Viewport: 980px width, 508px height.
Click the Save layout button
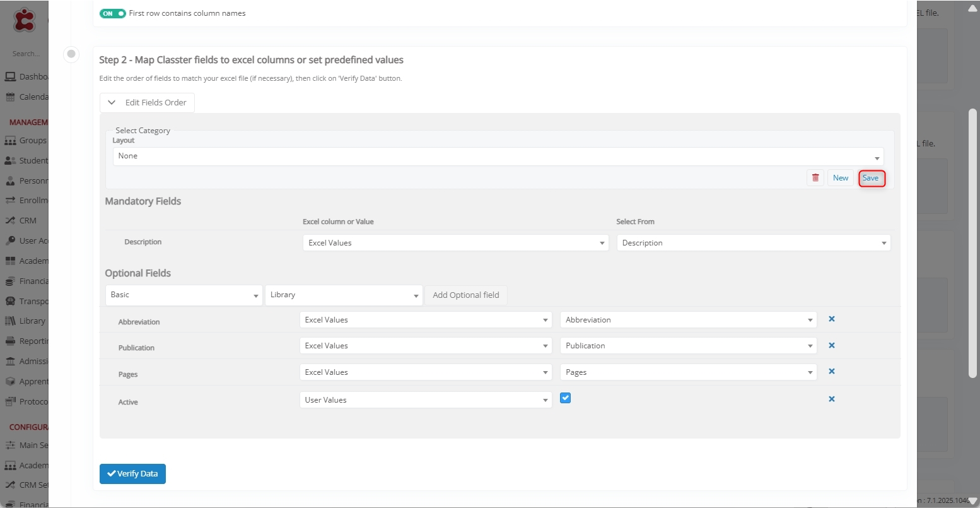(870, 179)
